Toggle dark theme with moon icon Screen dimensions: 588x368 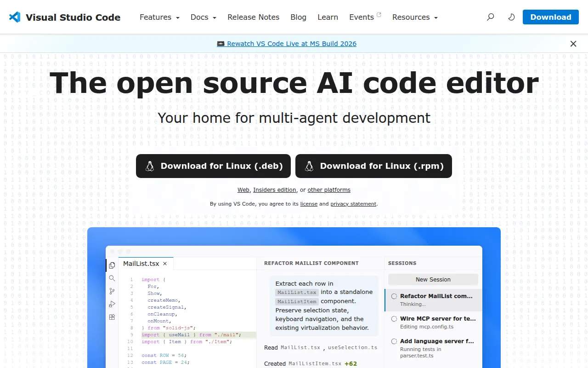tap(511, 17)
